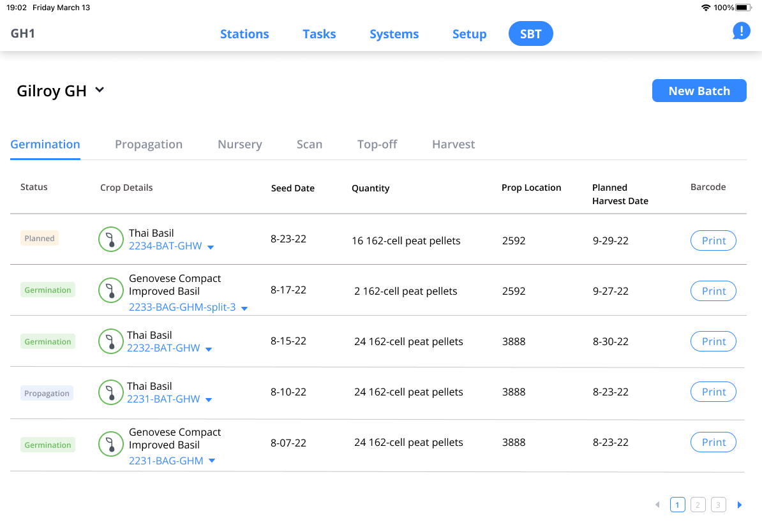Click seedling icon for batch 2231-BAG-GHM

(x=110, y=443)
